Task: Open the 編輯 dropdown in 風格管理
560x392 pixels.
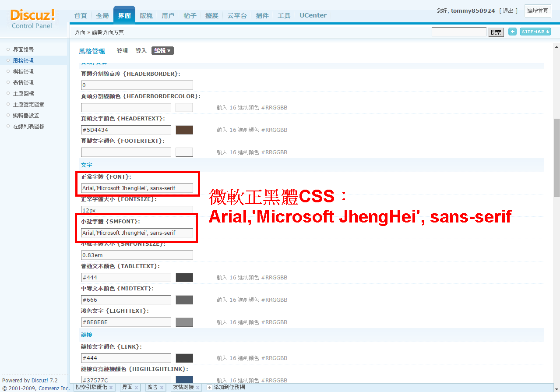Action: [162, 51]
